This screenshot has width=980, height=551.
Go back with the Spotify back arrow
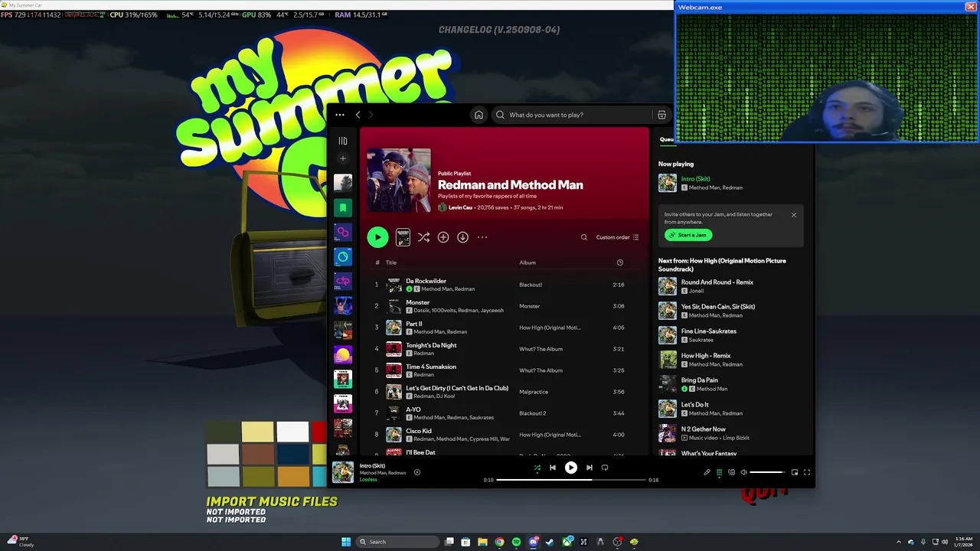click(x=358, y=115)
